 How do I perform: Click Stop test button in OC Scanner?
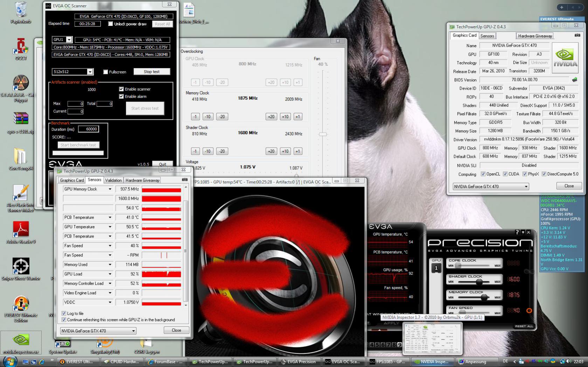[152, 72]
